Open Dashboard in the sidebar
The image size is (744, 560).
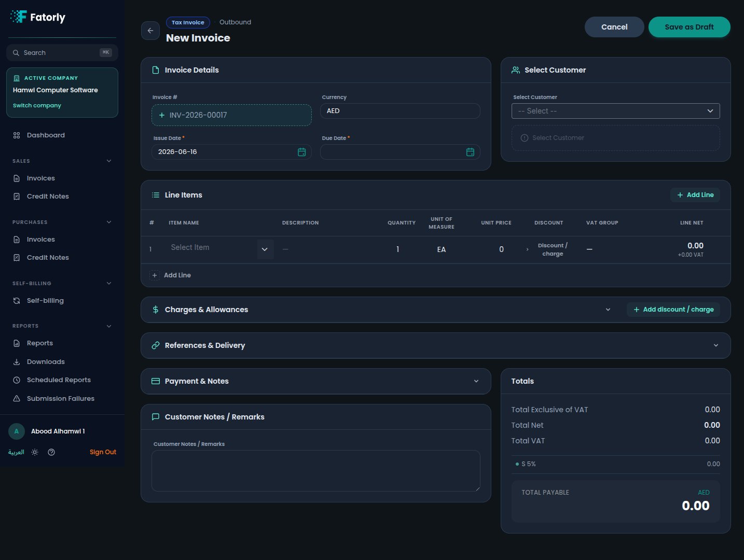62,135
